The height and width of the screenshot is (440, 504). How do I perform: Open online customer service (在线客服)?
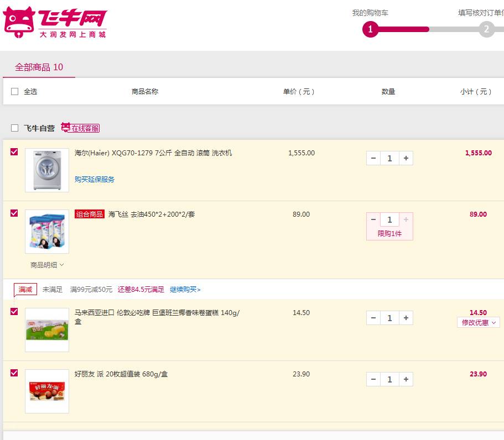click(x=80, y=128)
